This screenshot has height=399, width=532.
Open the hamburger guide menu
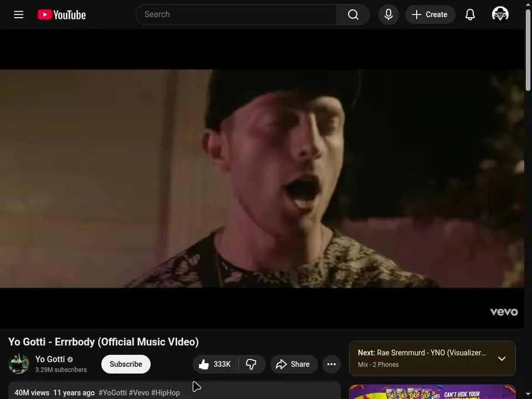point(19,14)
